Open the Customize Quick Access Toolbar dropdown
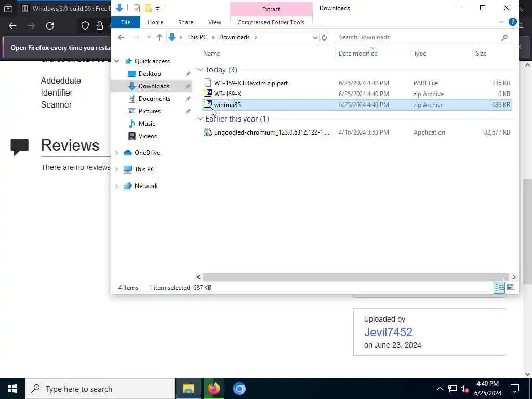This screenshot has height=399, width=532. (x=158, y=8)
